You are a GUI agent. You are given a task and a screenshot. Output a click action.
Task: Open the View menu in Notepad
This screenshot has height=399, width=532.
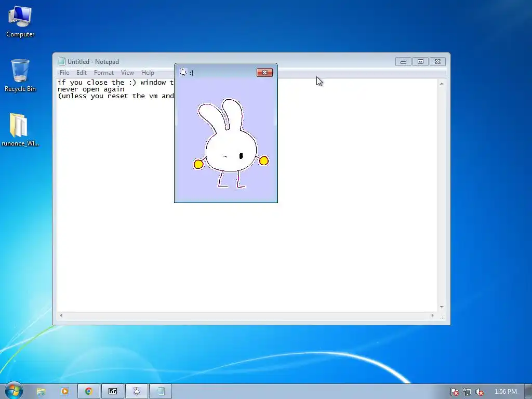click(128, 73)
